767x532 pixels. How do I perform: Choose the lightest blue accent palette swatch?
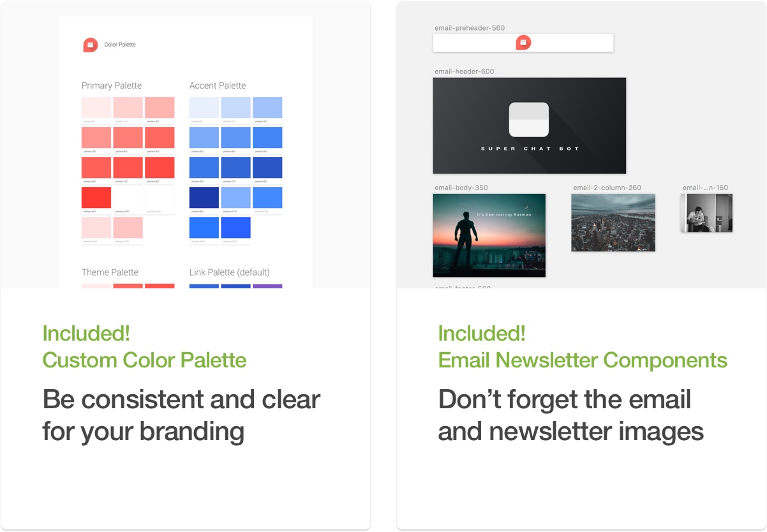point(204,108)
